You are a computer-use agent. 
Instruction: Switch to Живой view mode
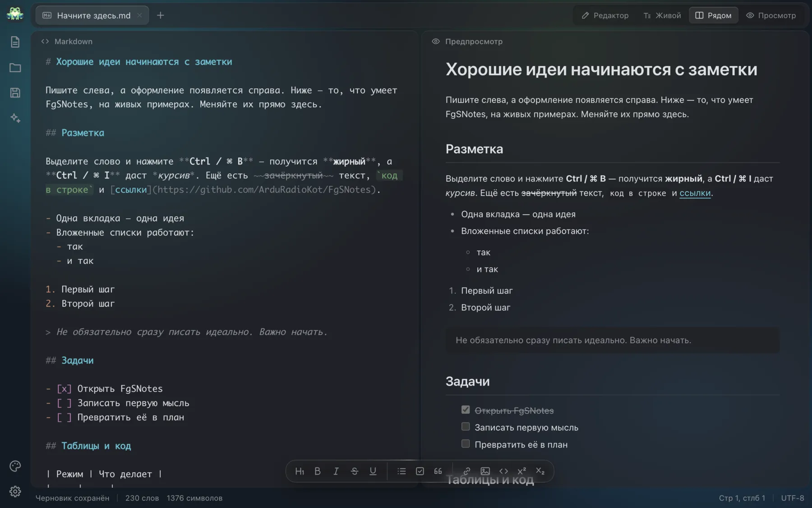[662, 15]
